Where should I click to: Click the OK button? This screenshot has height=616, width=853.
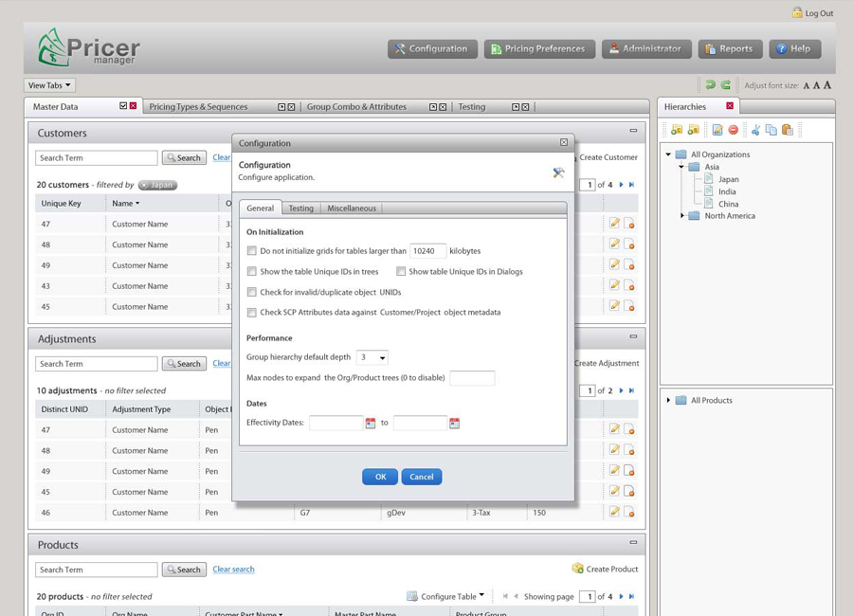coord(379,477)
